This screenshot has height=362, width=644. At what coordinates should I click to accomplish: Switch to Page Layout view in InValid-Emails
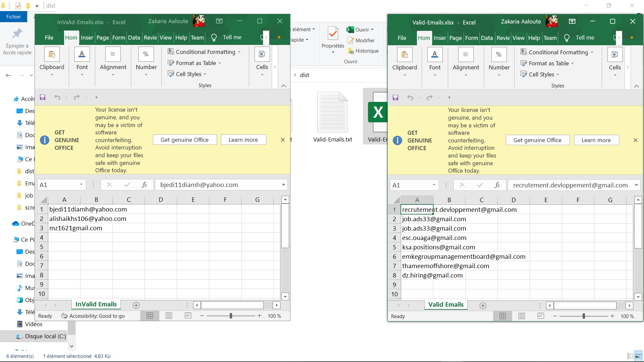169,316
